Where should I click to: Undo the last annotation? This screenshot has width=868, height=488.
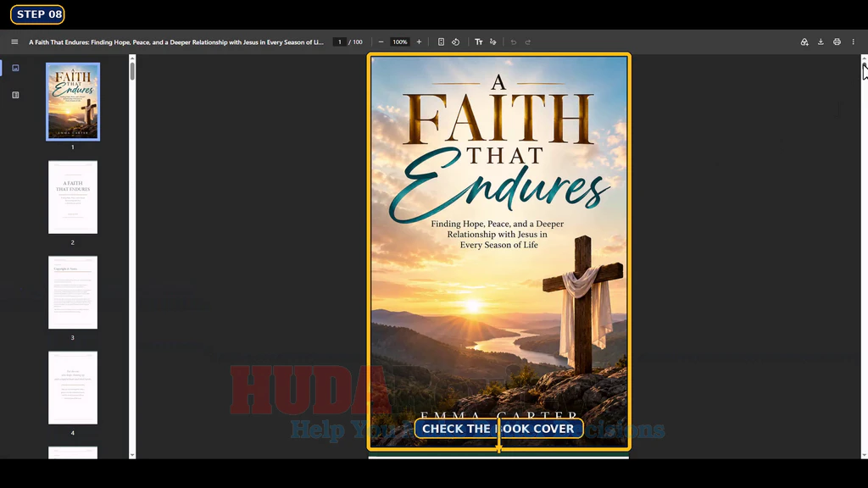click(x=514, y=42)
